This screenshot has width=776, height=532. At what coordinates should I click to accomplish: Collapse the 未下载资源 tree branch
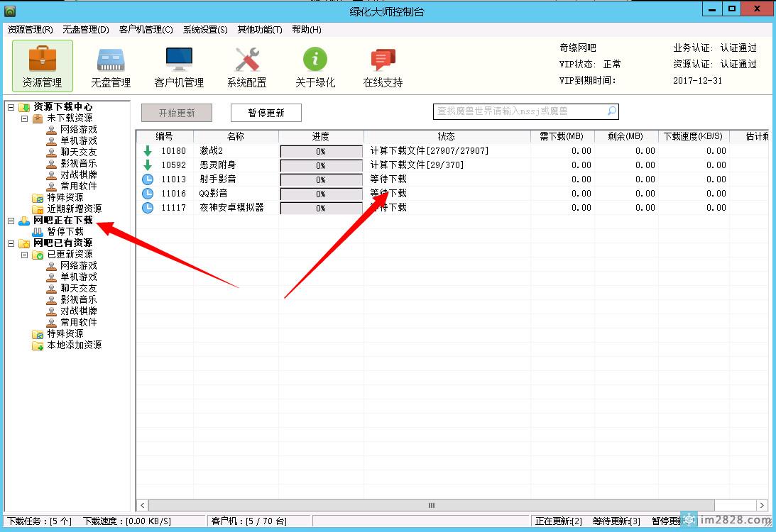[24, 118]
